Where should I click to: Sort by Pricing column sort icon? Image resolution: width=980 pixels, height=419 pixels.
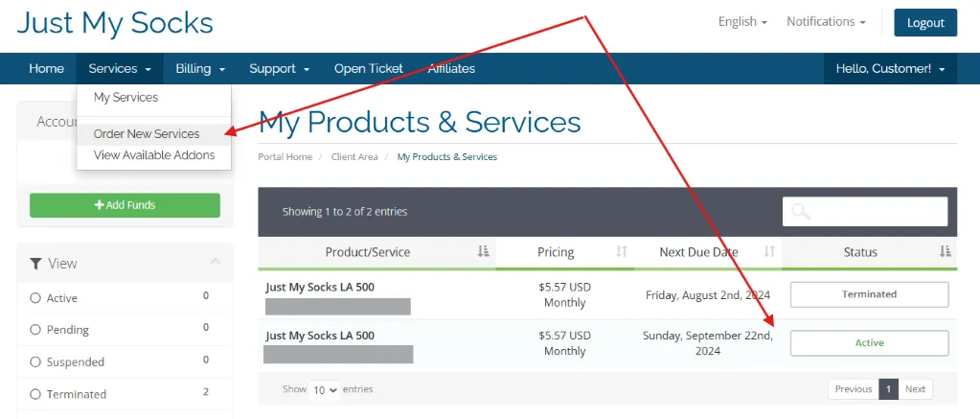pyautogui.click(x=622, y=251)
